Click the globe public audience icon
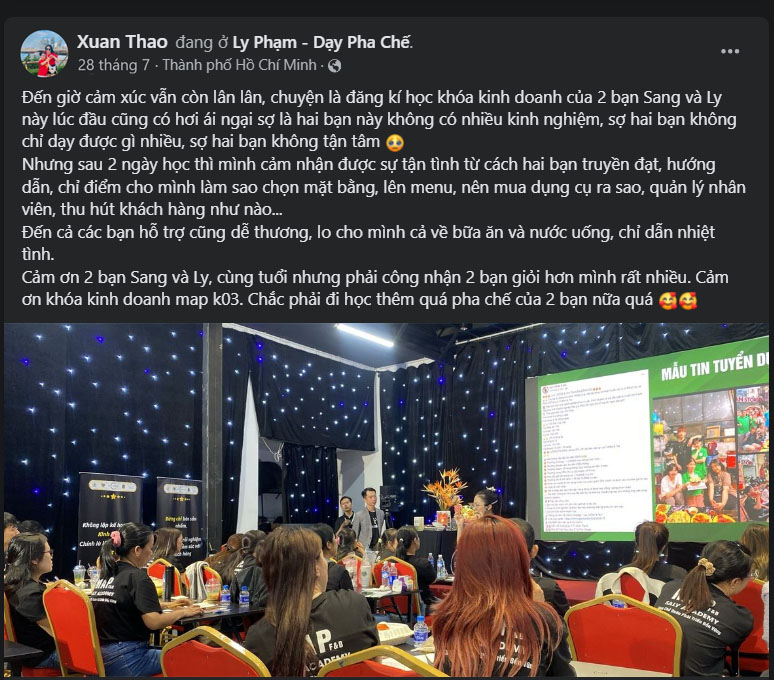Viewport: 774px width, 680px height. click(335, 66)
